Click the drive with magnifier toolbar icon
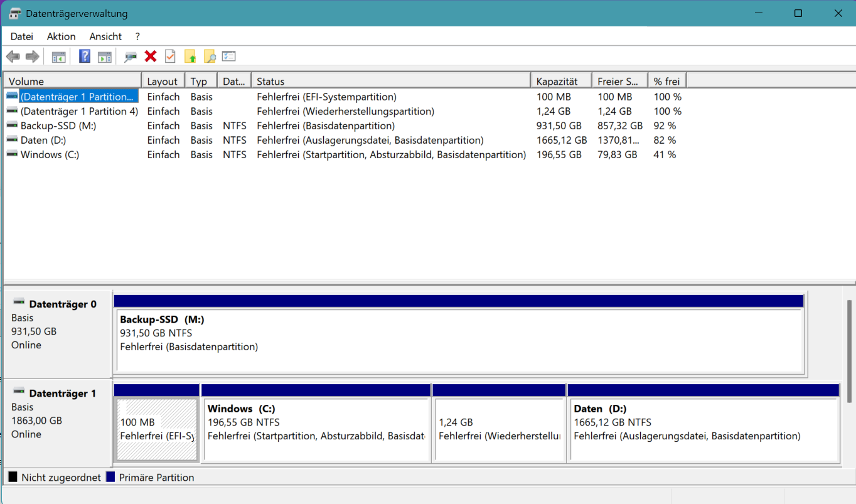 pos(131,56)
